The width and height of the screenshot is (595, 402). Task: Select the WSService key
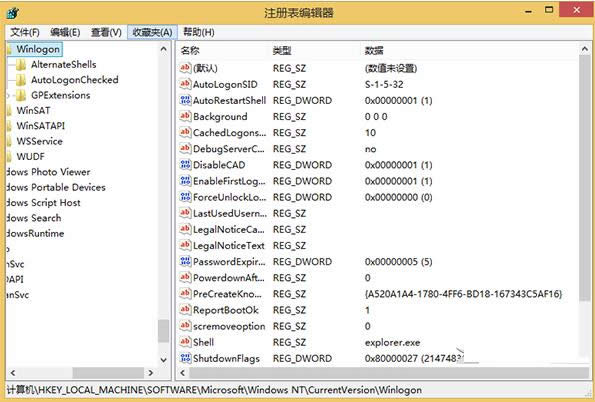click(x=39, y=141)
